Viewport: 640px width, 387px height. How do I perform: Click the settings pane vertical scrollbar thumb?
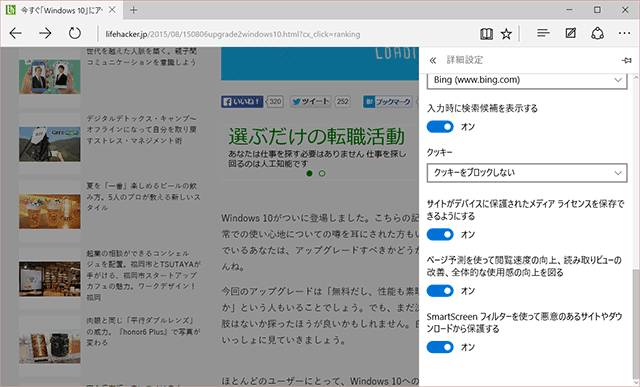tap(636, 323)
